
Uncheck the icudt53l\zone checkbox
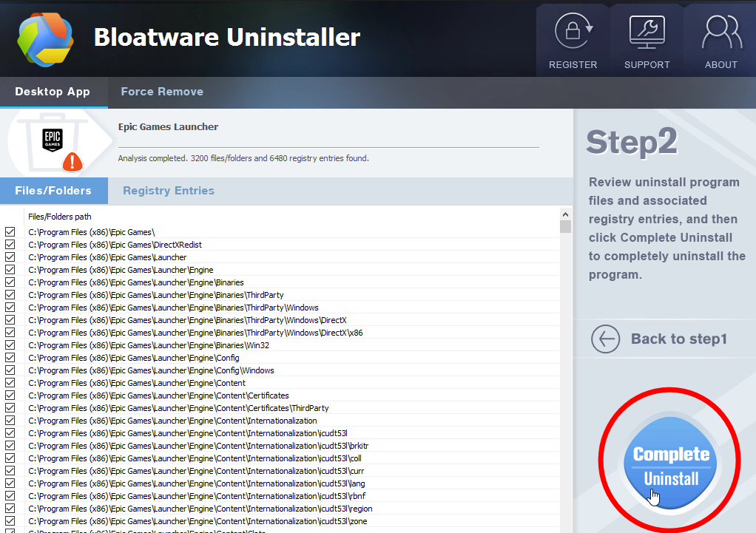click(x=10, y=521)
